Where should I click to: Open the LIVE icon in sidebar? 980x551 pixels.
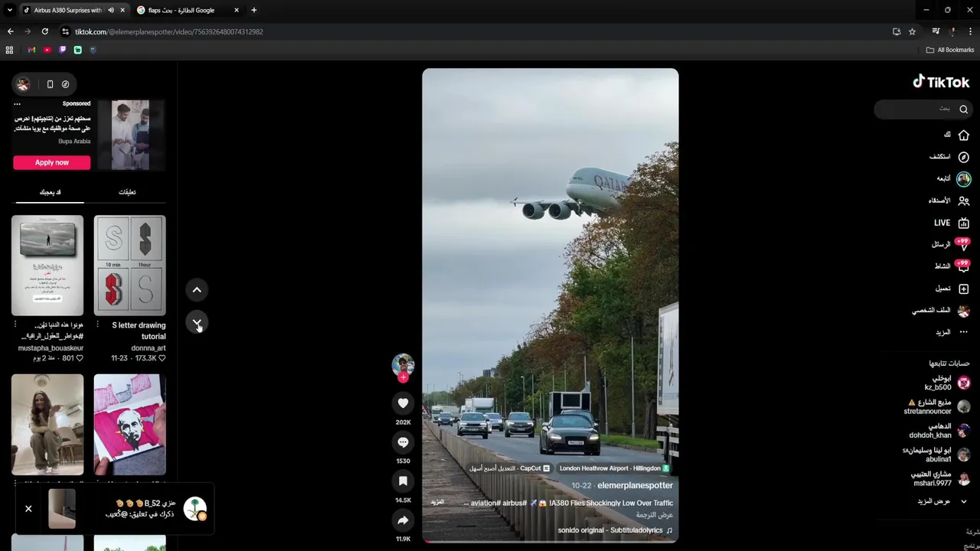pyautogui.click(x=963, y=223)
